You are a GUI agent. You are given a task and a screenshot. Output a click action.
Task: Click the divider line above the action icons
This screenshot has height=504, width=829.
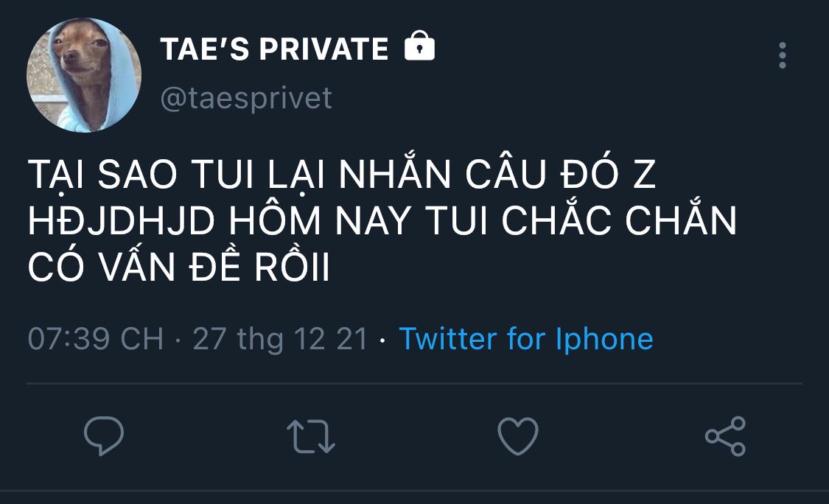coord(414,384)
